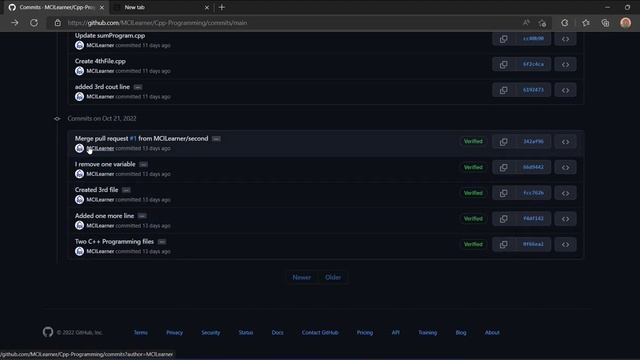Browse repository at Merge pull request commit
The height and width of the screenshot is (360, 640).
tap(565, 142)
